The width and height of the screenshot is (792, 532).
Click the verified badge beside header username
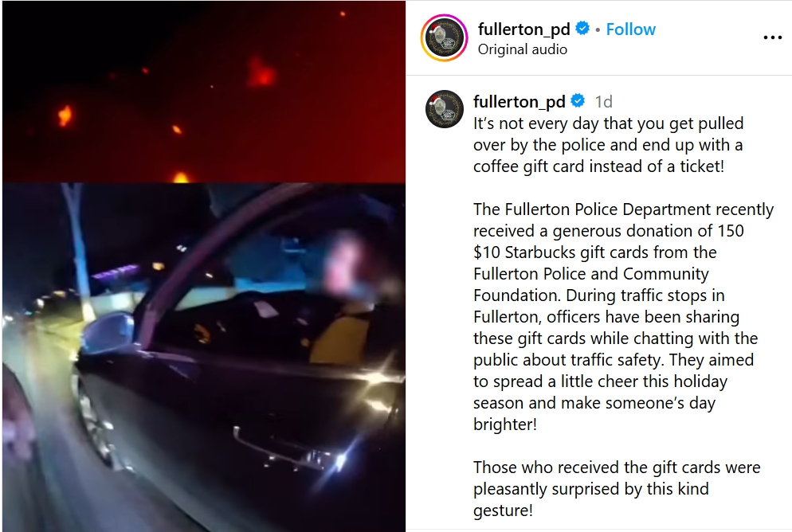click(582, 29)
